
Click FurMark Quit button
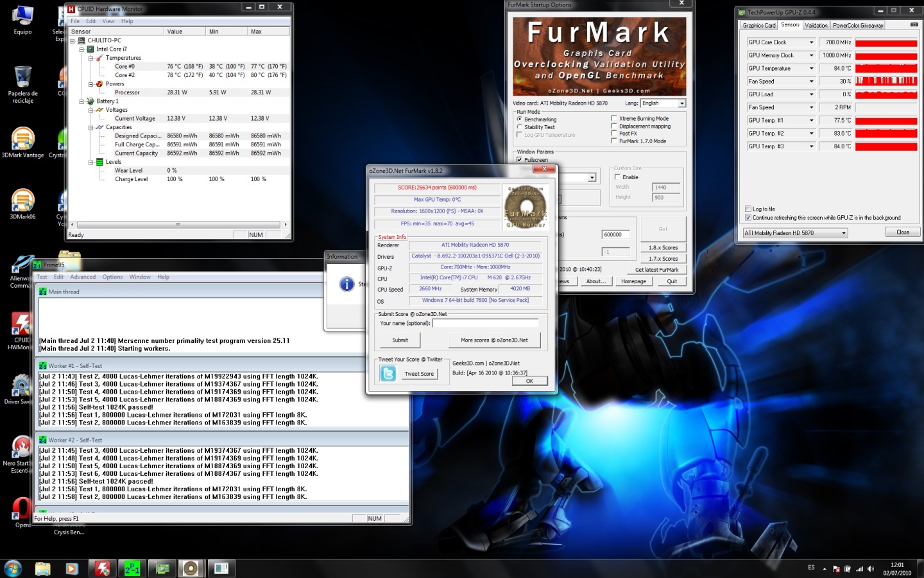tap(672, 281)
